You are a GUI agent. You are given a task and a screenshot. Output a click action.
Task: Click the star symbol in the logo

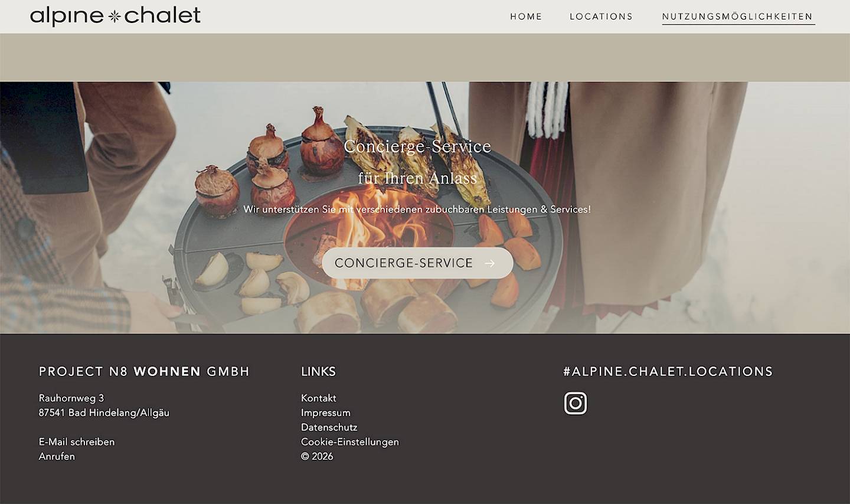[115, 17]
